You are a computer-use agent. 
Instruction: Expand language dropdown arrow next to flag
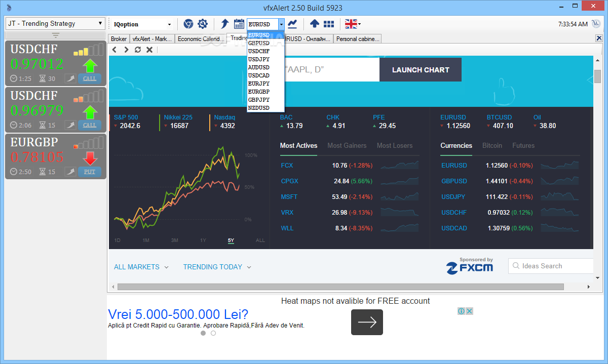coord(359,24)
